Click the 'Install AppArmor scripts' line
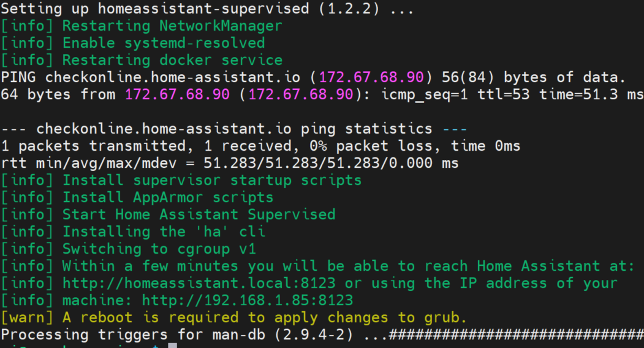Screen dimensions: 644x348 coord(137,197)
